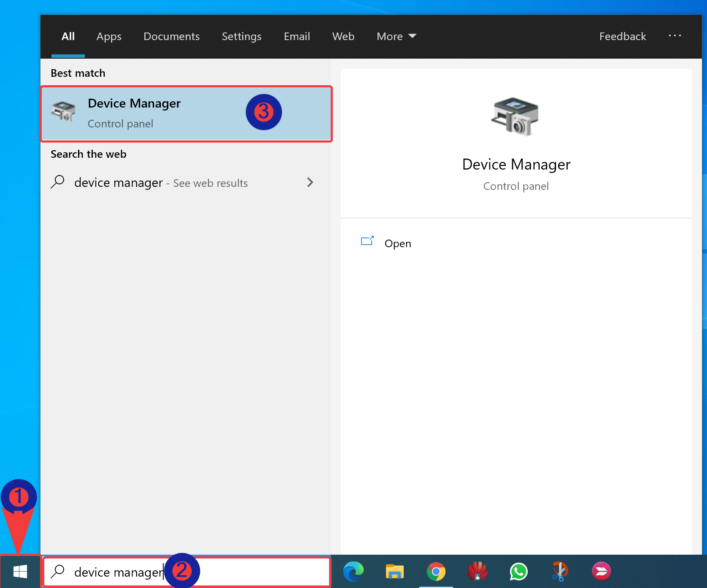
Task: Switch to Google Chrome in taskbar
Action: (x=436, y=572)
